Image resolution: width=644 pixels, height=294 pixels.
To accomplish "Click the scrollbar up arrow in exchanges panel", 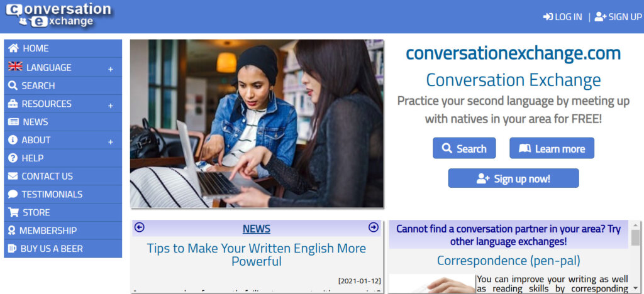I will [635, 225].
